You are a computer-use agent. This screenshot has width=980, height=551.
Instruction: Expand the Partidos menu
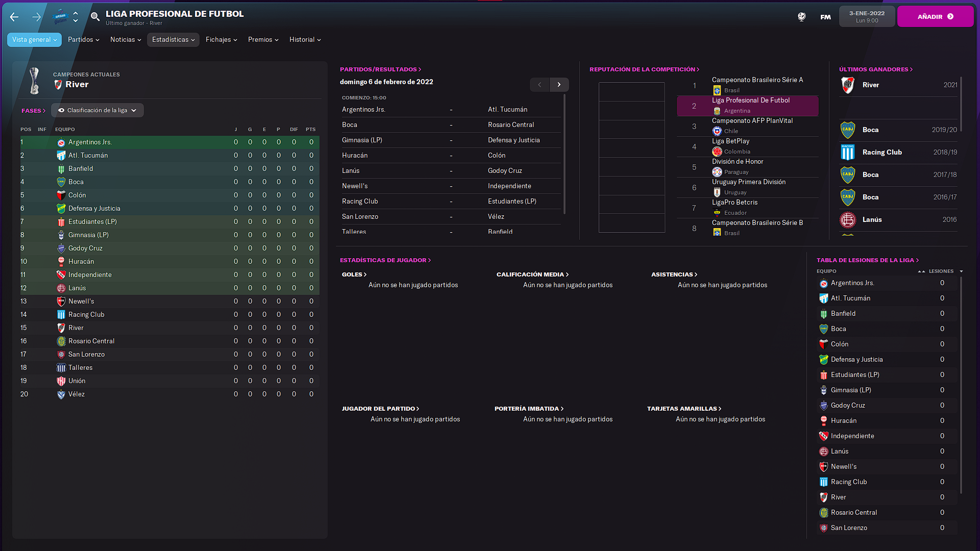(x=83, y=40)
